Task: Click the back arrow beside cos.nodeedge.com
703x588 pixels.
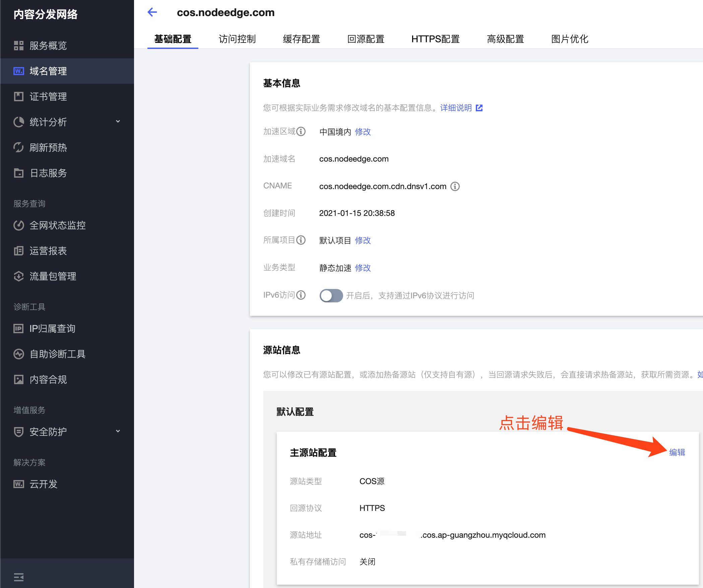Action: tap(152, 12)
